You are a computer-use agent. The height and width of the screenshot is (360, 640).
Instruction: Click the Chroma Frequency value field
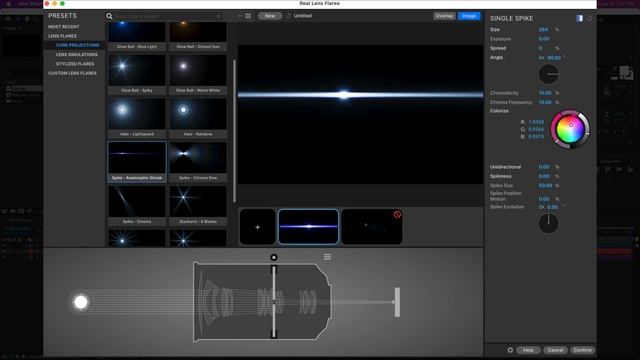(545, 102)
